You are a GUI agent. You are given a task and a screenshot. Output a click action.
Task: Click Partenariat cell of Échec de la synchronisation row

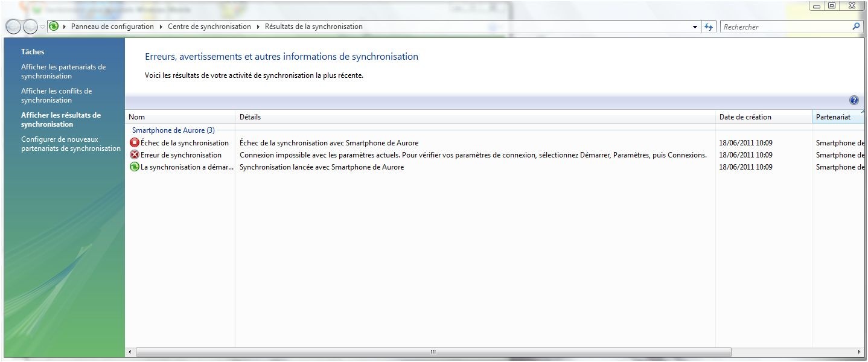(x=840, y=143)
